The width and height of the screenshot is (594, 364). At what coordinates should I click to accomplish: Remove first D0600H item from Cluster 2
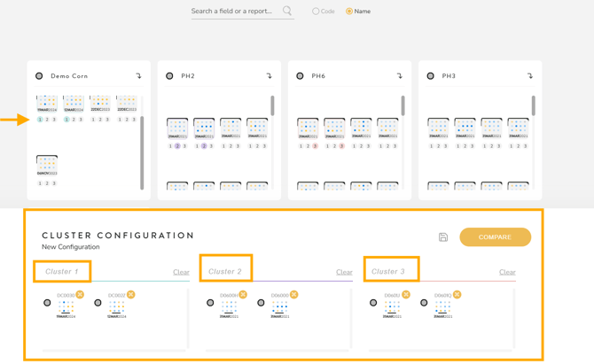(x=243, y=295)
